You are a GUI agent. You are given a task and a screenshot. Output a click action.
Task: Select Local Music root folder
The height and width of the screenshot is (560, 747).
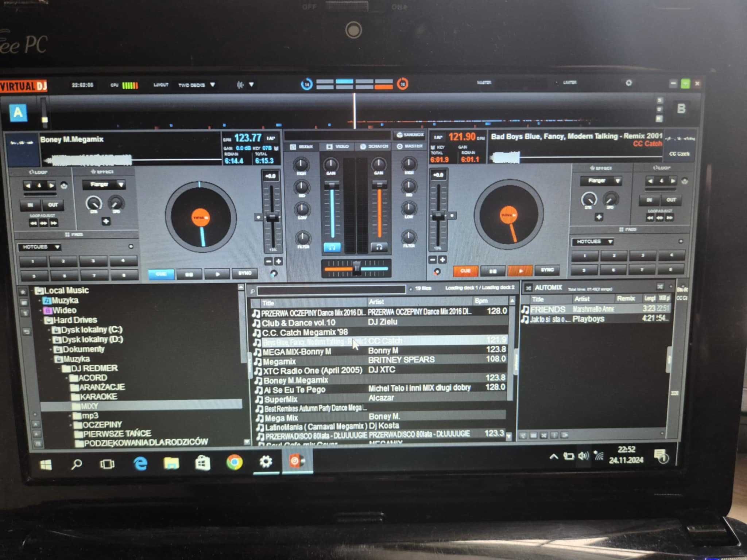tap(66, 291)
